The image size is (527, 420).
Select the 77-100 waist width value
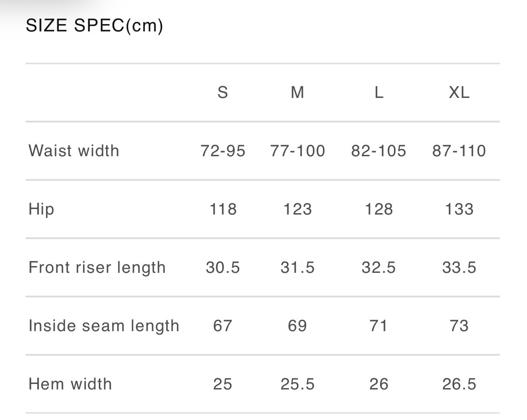point(297,151)
